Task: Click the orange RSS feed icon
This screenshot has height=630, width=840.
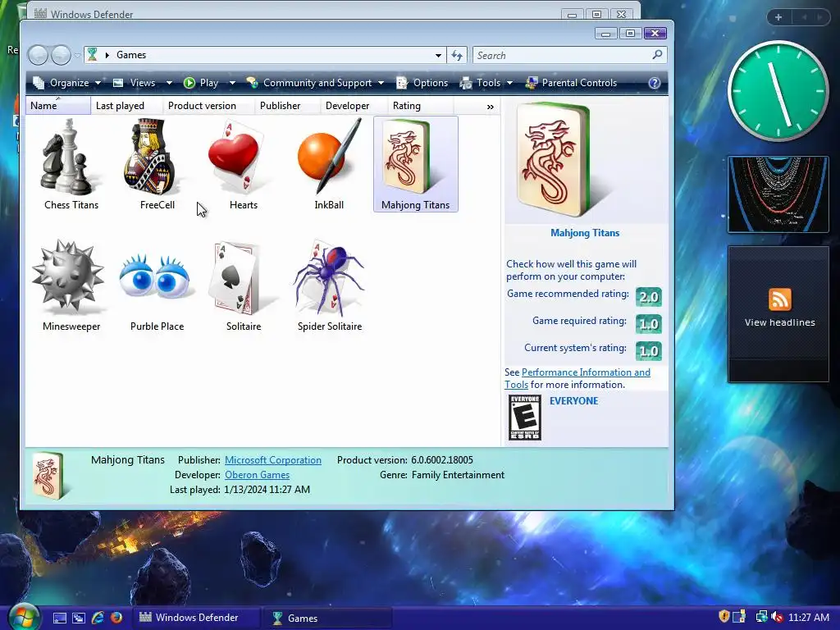Action: pyautogui.click(x=779, y=299)
